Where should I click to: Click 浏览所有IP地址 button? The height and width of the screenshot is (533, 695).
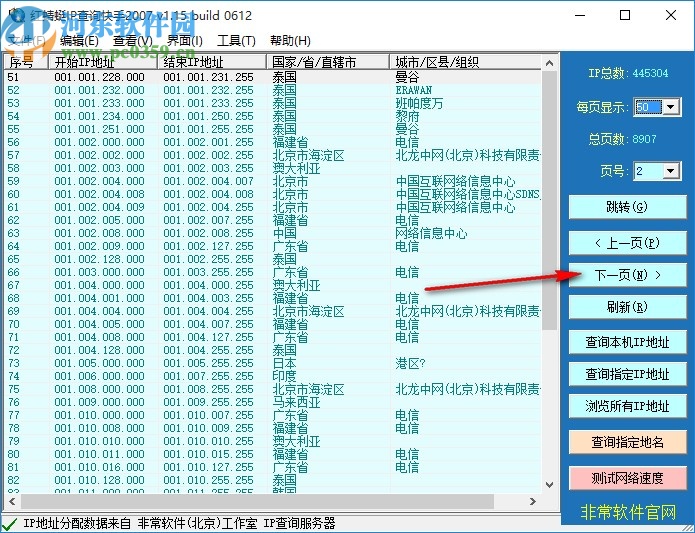[627, 406]
